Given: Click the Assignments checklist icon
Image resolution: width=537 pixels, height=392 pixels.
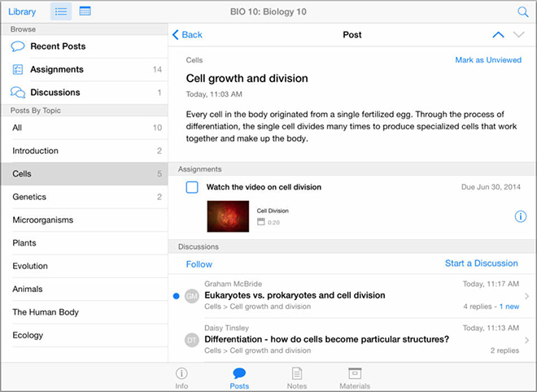Looking at the screenshot, I should (17, 69).
